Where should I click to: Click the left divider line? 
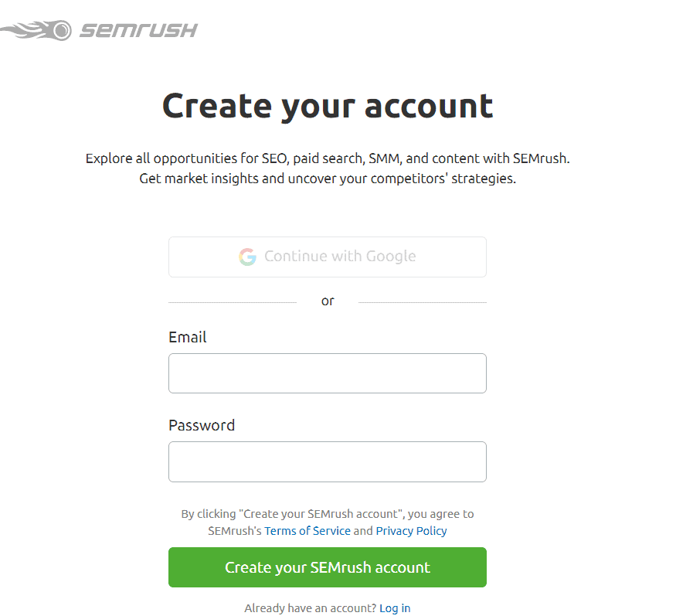[x=232, y=301]
